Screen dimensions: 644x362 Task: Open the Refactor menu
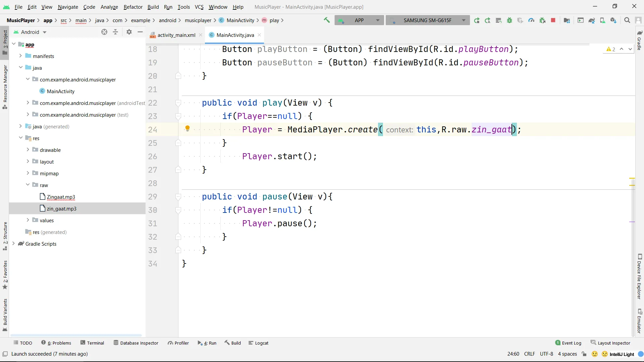coord(133,7)
